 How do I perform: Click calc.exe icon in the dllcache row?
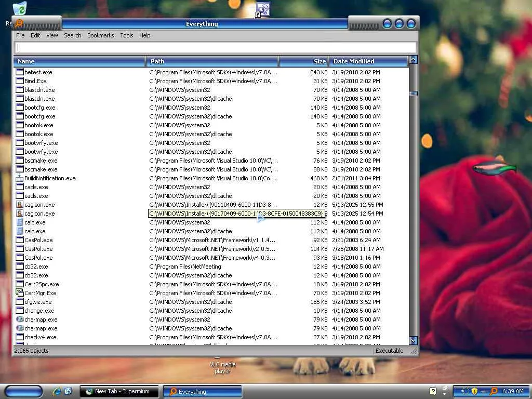[x=20, y=231]
